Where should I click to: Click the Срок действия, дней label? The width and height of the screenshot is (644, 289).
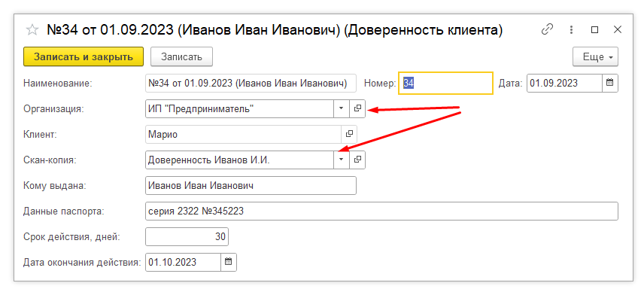(x=72, y=237)
